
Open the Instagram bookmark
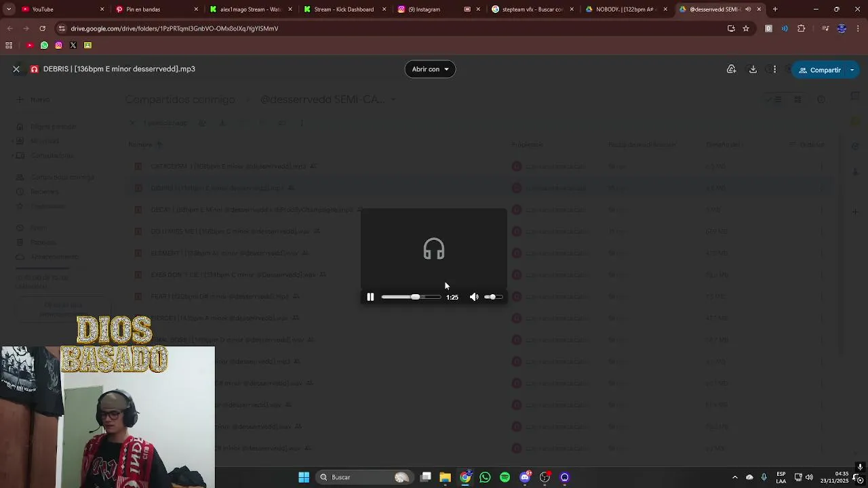click(x=58, y=45)
